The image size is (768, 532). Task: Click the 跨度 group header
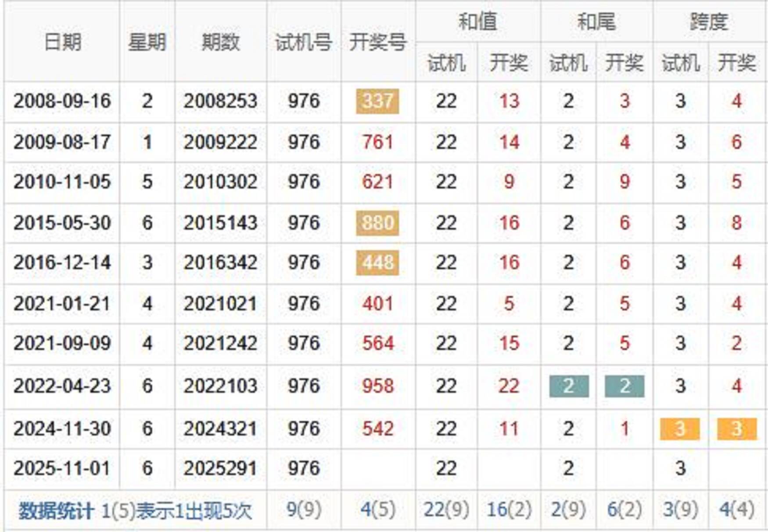709,22
